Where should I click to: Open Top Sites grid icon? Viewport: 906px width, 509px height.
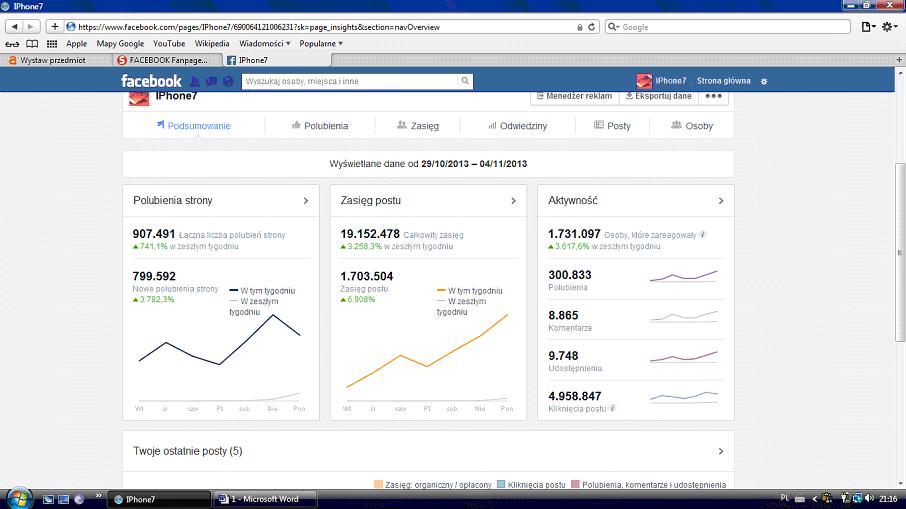point(52,44)
